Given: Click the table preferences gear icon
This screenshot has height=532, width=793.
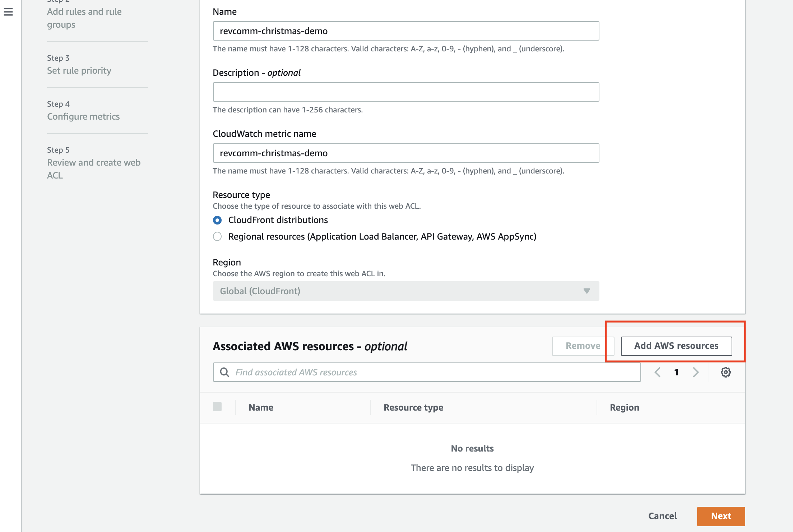Looking at the screenshot, I should (x=725, y=372).
